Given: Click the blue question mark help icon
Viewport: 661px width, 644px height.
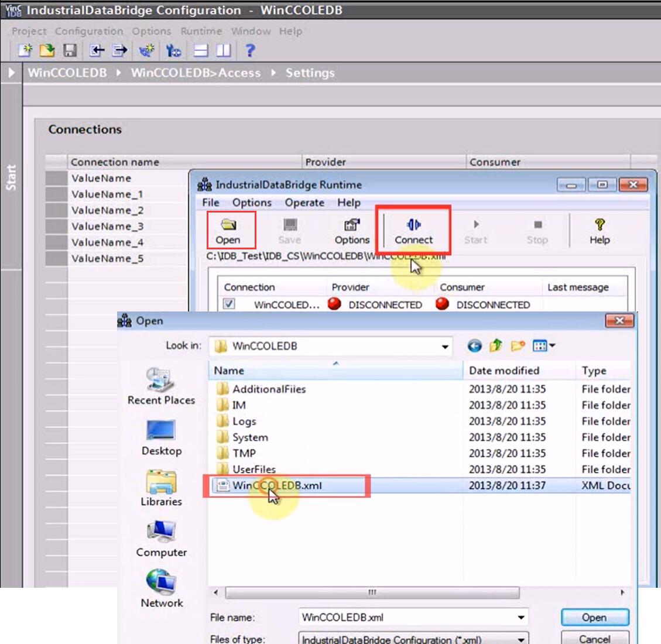Looking at the screenshot, I should pyautogui.click(x=250, y=50).
